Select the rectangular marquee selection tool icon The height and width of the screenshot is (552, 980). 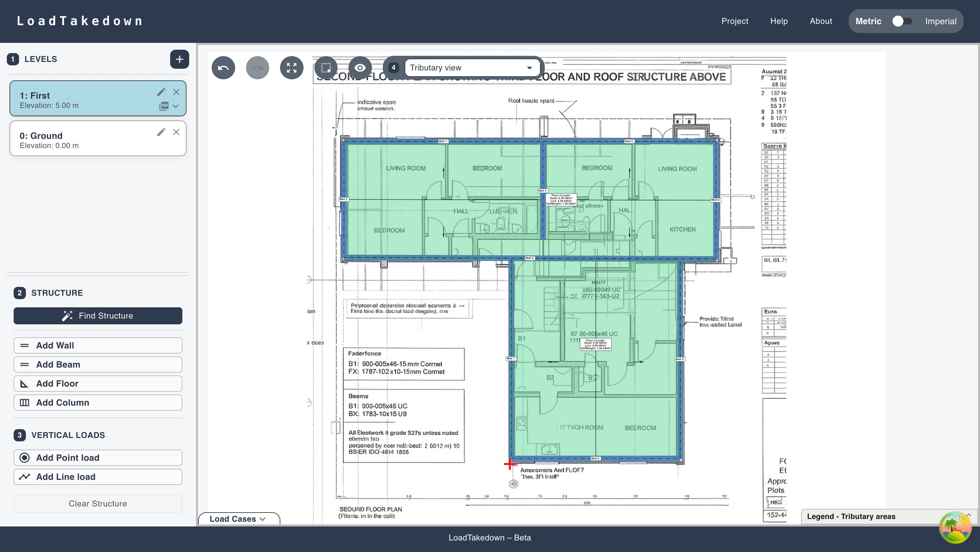pyautogui.click(x=326, y=67)
